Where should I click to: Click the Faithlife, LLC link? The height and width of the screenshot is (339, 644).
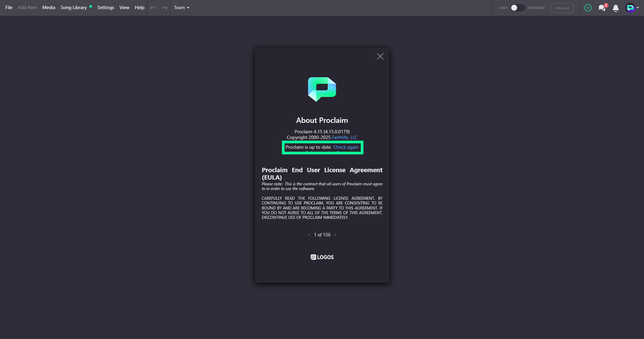(x=345, y=137)
